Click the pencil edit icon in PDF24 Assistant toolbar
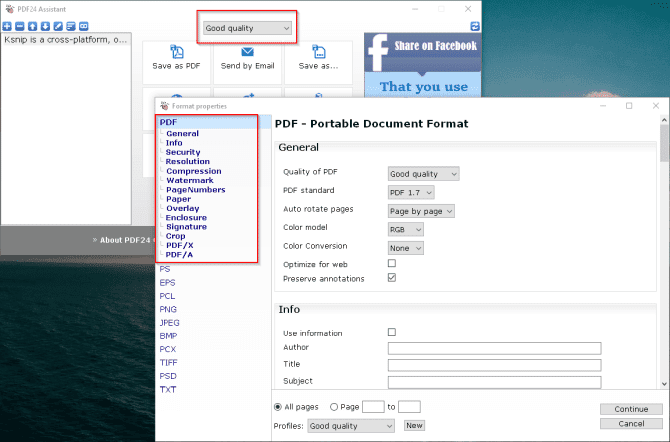Viewport: 670px width, 442px height. click(x=58, y=26)
